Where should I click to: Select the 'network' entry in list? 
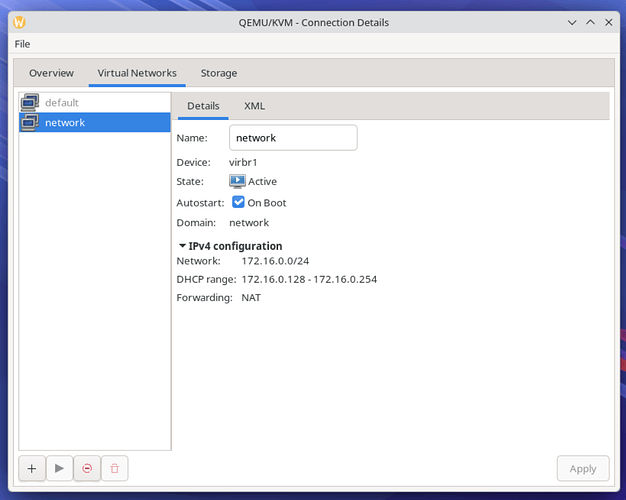[x=95, y=123]
